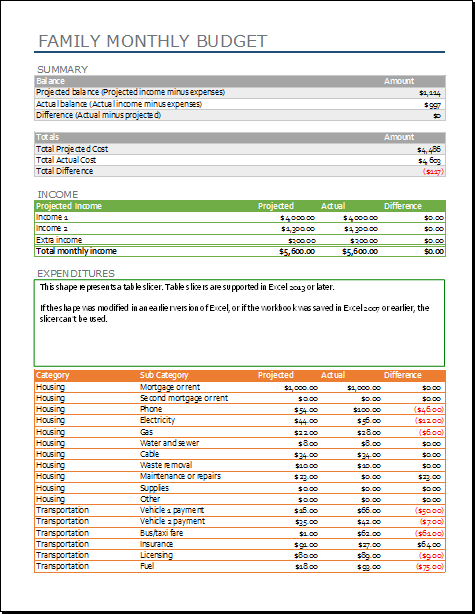This screenshot has width=475, height=614.
Task: Select Total monthly income projected value
Action: (x=297, y=251)
